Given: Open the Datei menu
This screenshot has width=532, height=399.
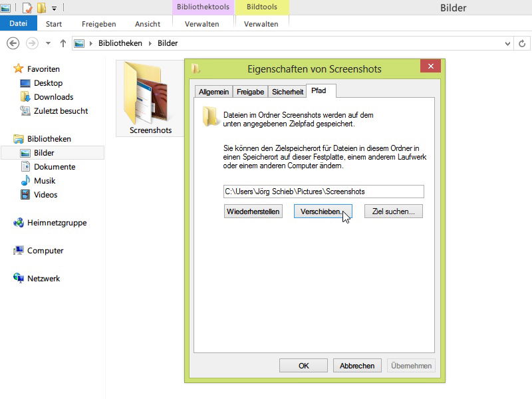Looking at the screenshot, I should click(19, 23).
